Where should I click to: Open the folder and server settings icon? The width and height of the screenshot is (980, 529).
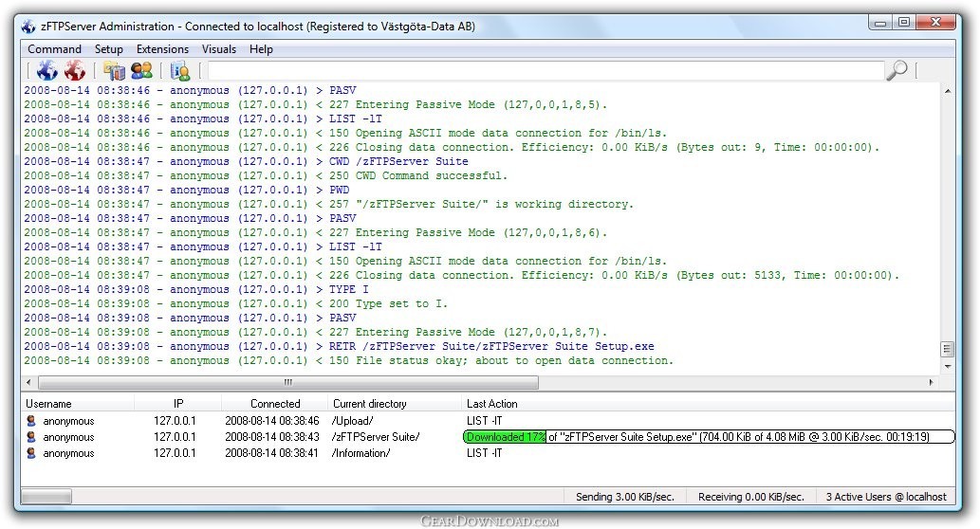(115, 70)
